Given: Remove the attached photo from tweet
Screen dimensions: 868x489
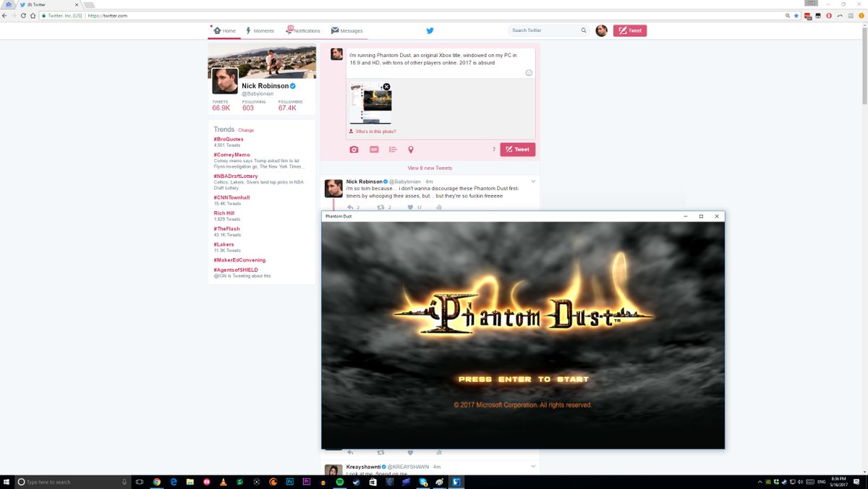Looking at the screenshot, I should click(x=386, y=87).
